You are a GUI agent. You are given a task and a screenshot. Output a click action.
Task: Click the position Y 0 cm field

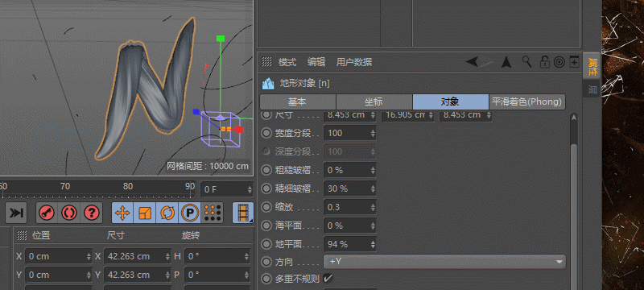point(58,275)
